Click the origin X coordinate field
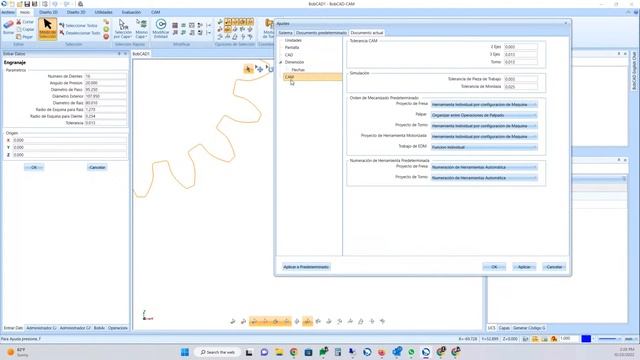640x360 pixels. [x=69, y=140]
